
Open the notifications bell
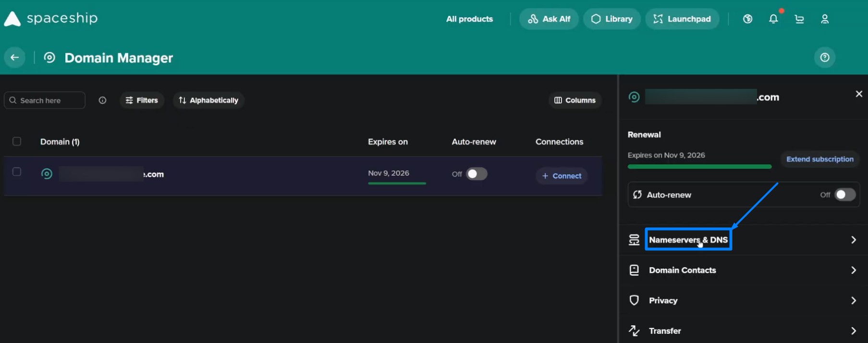pos(773,19)
